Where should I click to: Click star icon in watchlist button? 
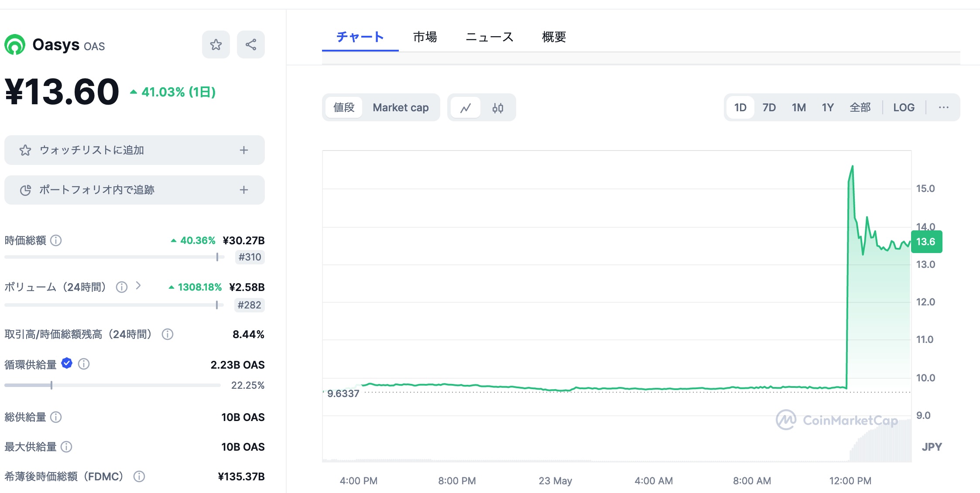(x=25, y=151)
